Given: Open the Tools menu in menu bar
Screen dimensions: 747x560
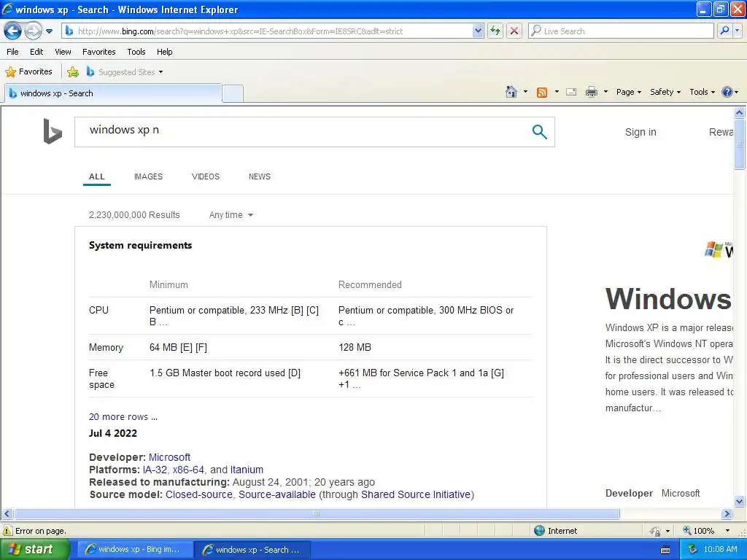Looking at the screenshot, I should tap(136, 52).
